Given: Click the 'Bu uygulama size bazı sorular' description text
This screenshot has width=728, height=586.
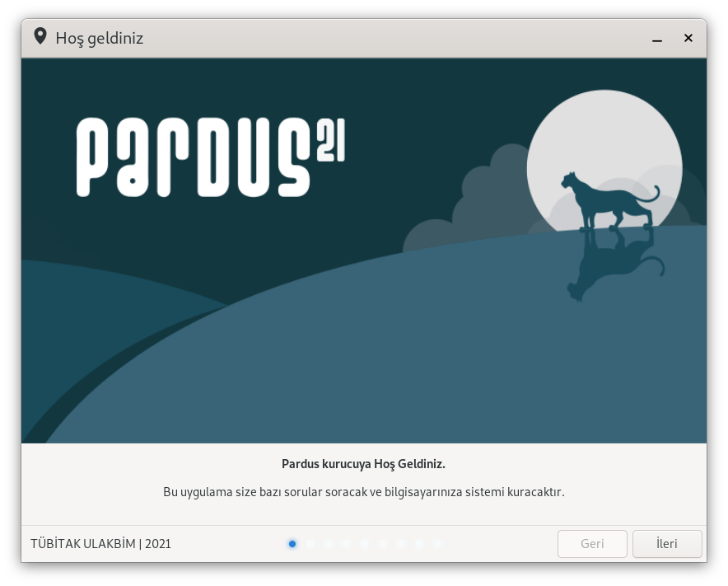Looking at the screenshot, I should [363, 492].
